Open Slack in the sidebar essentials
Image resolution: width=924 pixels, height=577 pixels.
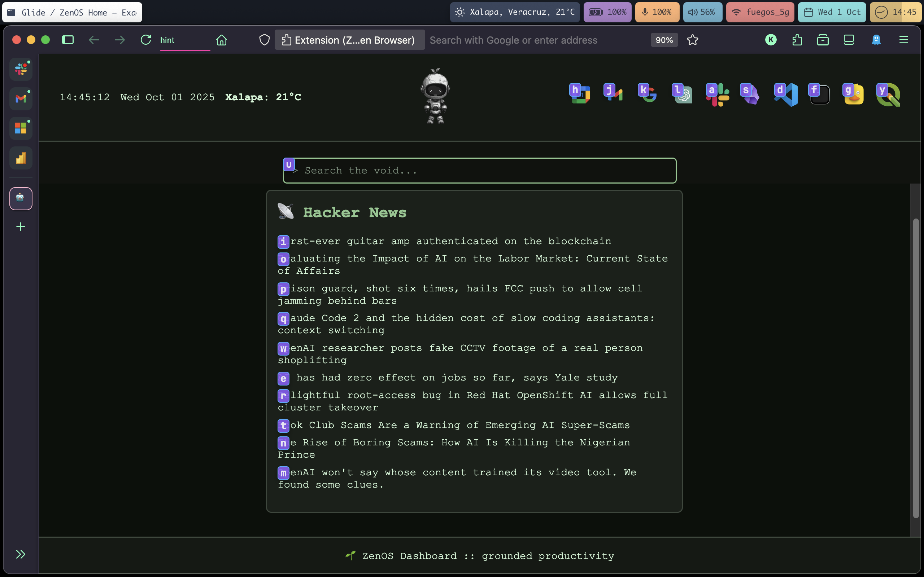coord(21,70)
